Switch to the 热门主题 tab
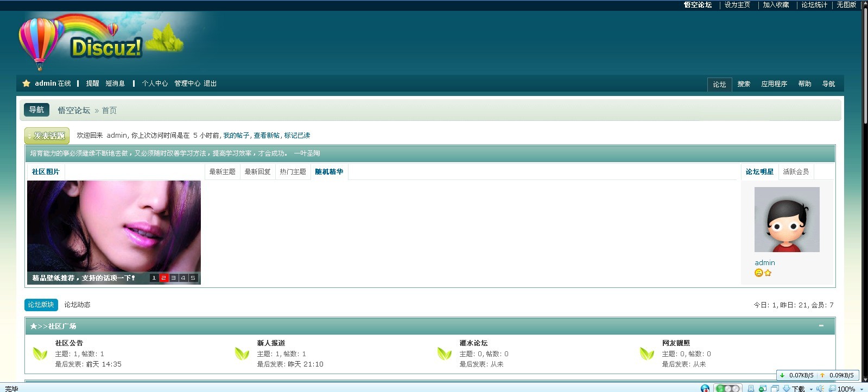The image size is (868, 392). point(293,172)
